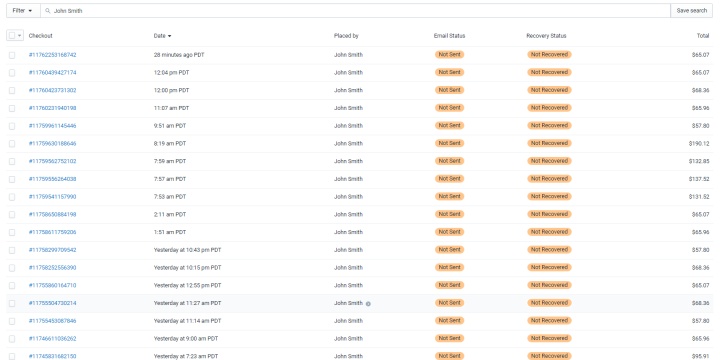Open the $190.12 checkout link from 8:19 am
Screen dimensions: 720x360
pos(52,143)
